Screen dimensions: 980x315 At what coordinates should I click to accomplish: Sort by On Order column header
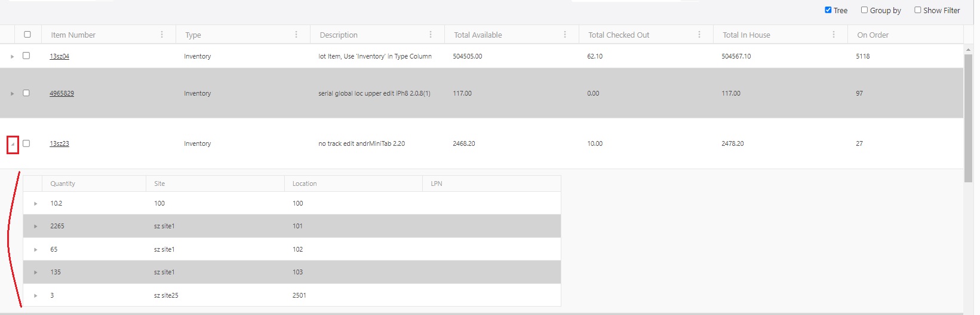873,35
